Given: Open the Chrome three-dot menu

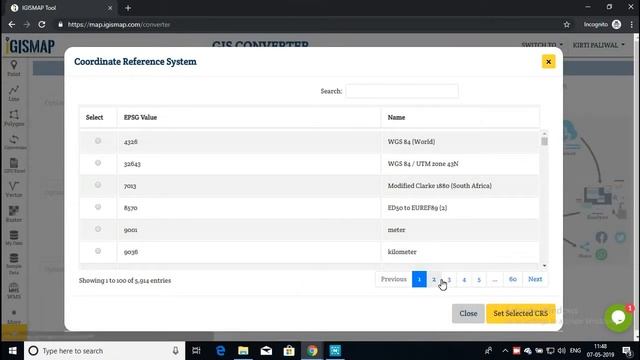Looking at the screenshot, I should [x=631, y=24].
